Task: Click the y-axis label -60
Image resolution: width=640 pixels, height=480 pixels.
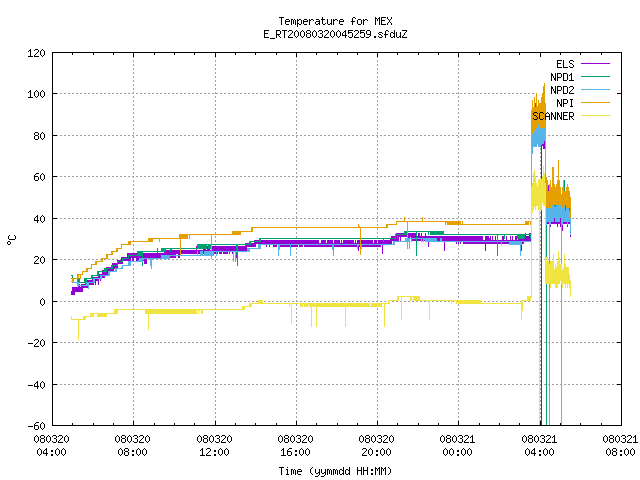Action: [x=36, y=426]
